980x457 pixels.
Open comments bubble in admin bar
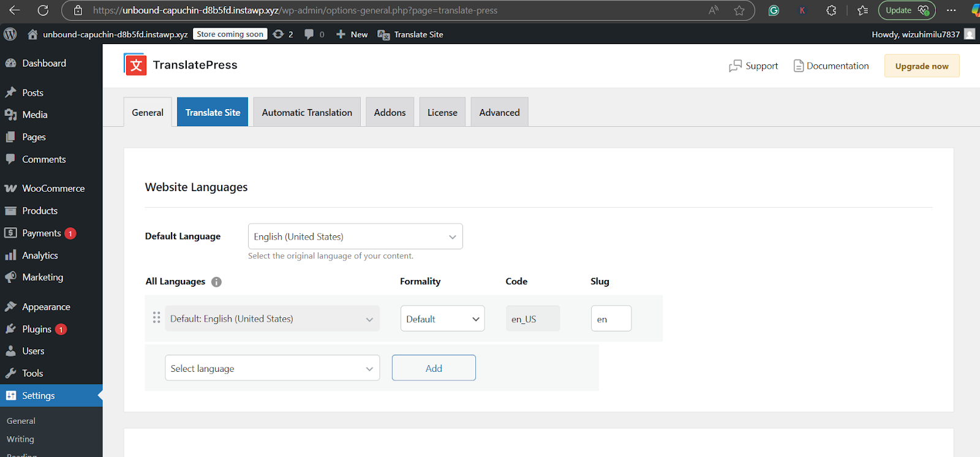(314, 34)
